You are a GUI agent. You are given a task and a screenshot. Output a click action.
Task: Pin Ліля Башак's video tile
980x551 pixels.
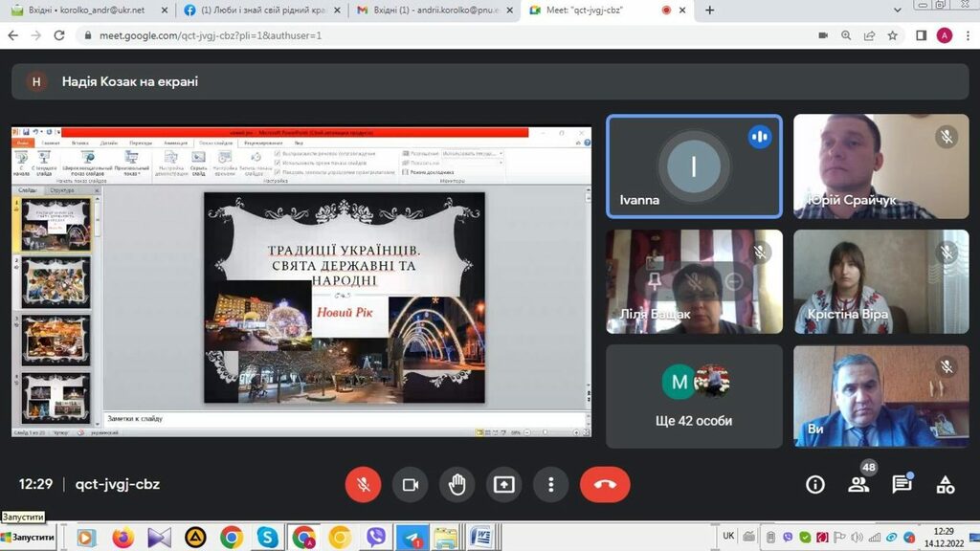coord(656,280)
